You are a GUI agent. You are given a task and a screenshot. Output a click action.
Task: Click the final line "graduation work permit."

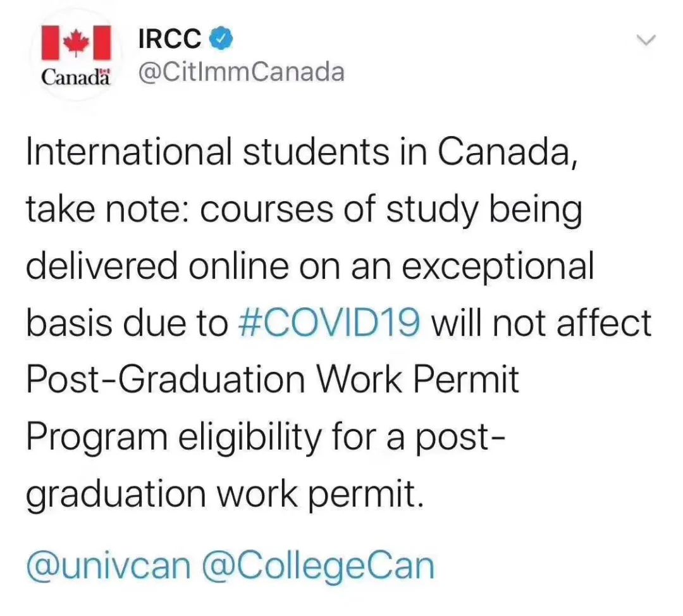(225, 494)
